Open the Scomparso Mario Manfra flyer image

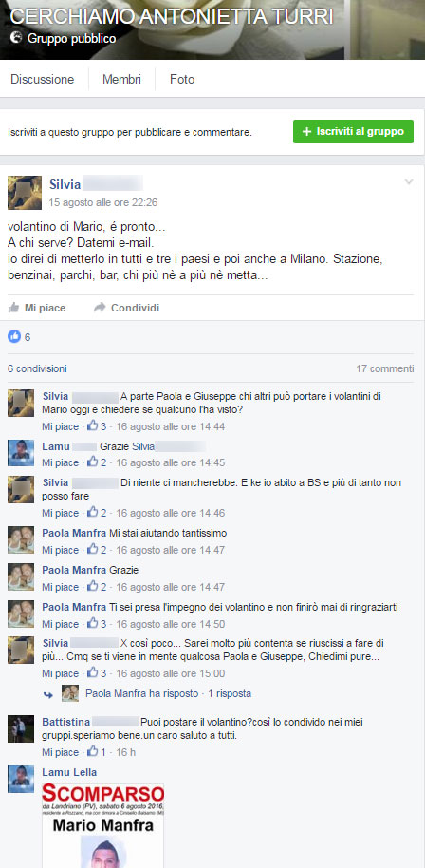[103, 825]
